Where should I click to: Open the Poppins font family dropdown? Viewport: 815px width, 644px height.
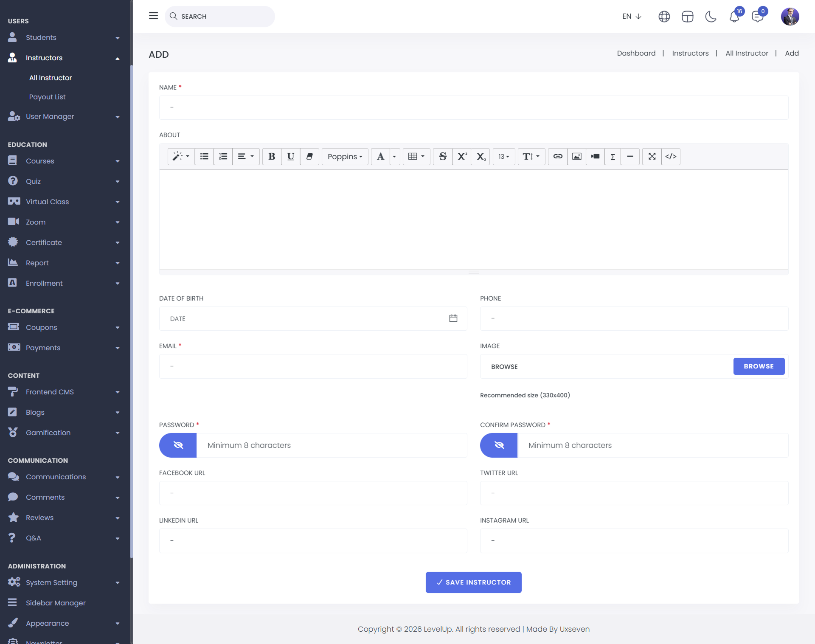coord(345,157)
